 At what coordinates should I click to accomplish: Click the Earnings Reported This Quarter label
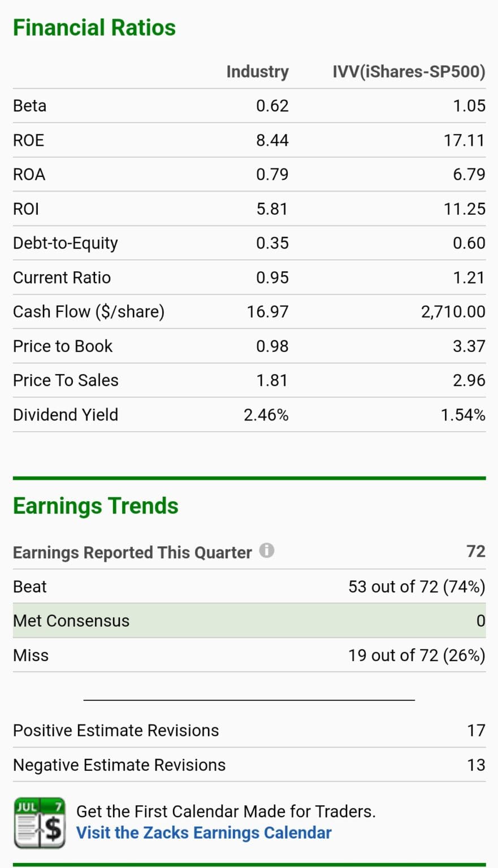(132, 553)
